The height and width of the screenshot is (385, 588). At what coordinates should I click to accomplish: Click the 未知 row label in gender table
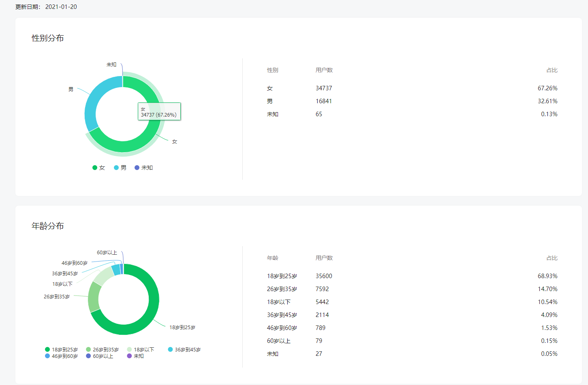(x=272, y=114)
